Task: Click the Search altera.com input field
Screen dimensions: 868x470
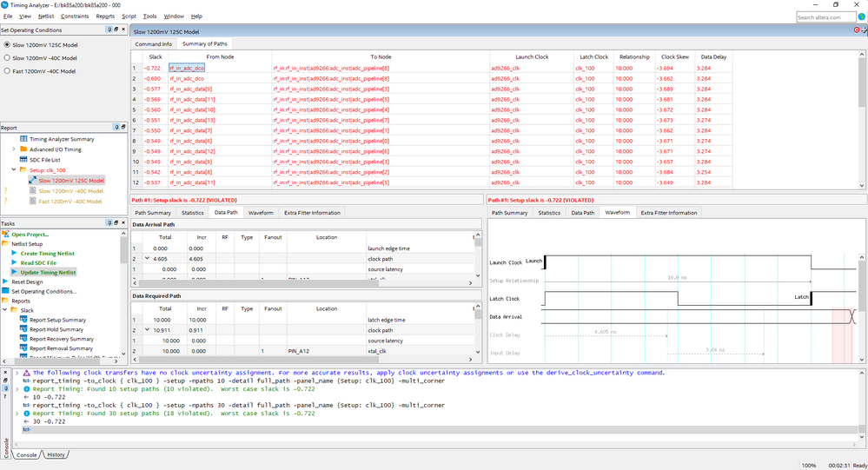Action: (825, 17)
